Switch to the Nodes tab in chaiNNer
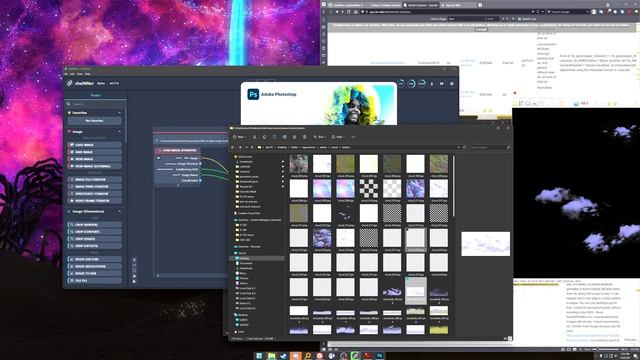Image resolution: width=640 pixels, height=360 pixels. point(96,95)
